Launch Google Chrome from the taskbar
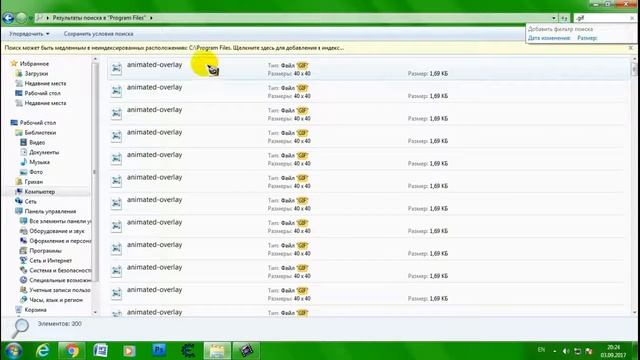 [x=72, y=351]
